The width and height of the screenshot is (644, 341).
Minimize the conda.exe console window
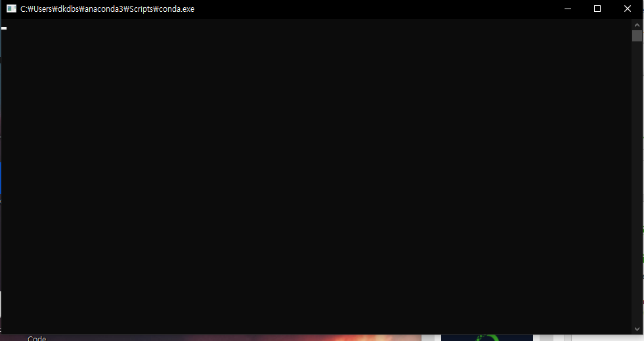tap(567, 9)
